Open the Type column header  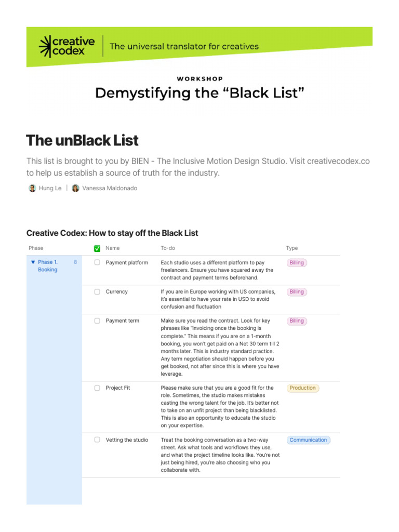(x=292, y=248)
